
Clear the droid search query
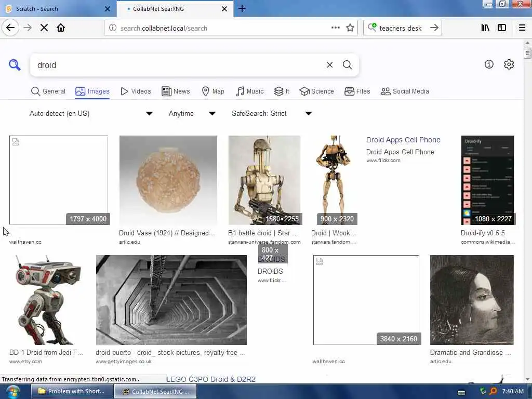tap(329, 65)
